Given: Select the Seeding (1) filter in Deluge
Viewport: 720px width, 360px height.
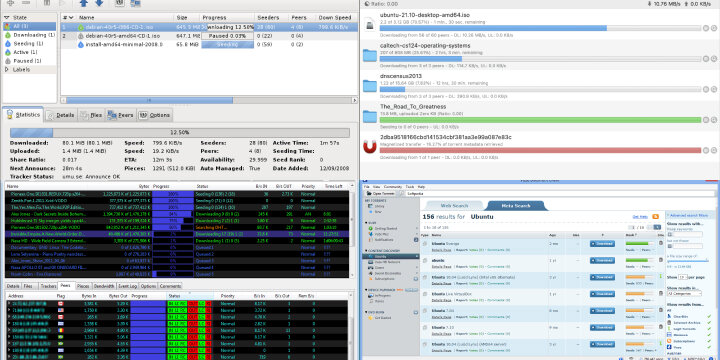Looking at the screenshot, I should click(29, 44).
